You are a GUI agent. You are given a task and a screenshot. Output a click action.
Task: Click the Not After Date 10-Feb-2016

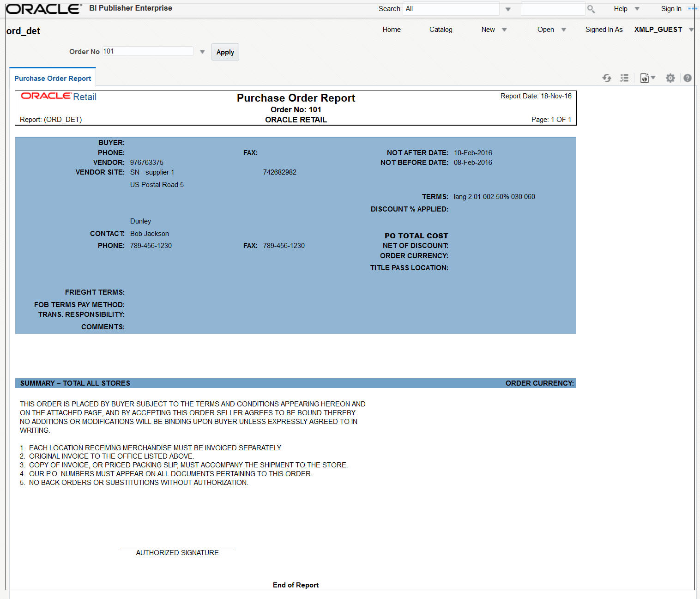[x=473, y=153]
